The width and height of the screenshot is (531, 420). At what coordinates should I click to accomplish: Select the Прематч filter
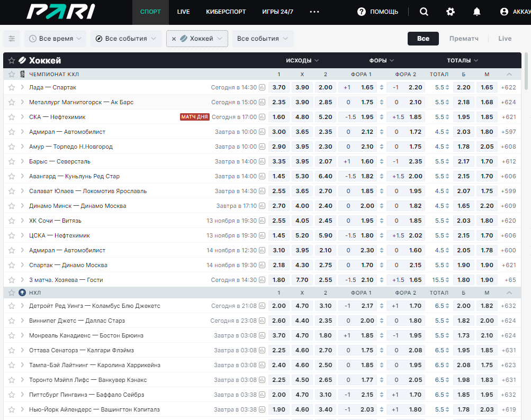(x=464, y=39)
